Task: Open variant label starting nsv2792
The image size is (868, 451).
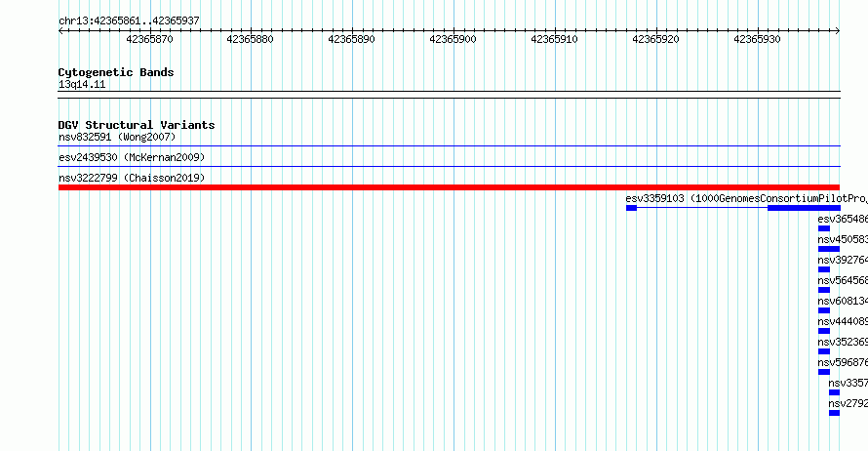Action: [x=848, y=403]
